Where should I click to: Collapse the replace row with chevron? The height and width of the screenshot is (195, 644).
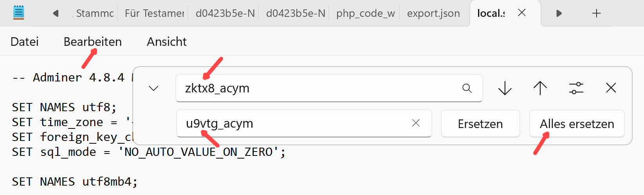pyautogui.click(x=153, y=88)
